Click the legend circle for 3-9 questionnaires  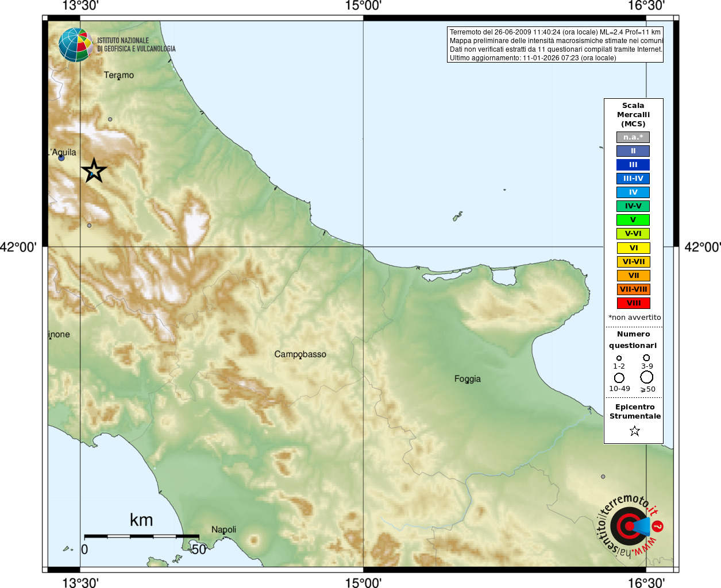(646, 358)
